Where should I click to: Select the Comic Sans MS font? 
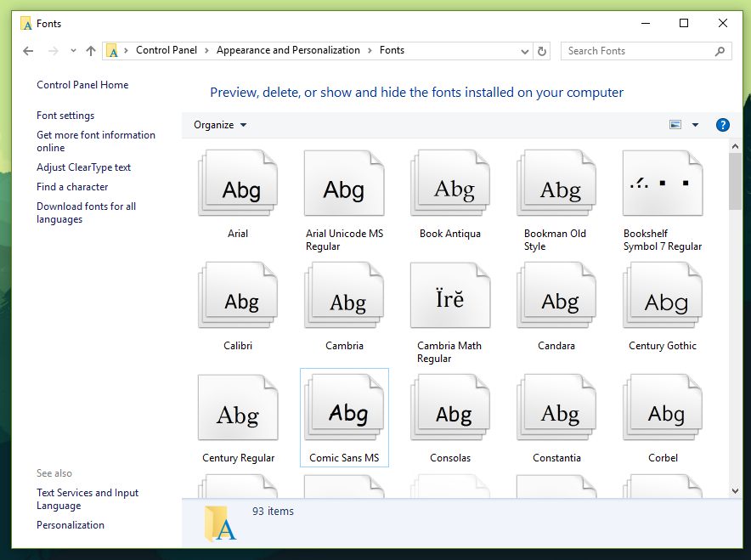coord(344,407)
